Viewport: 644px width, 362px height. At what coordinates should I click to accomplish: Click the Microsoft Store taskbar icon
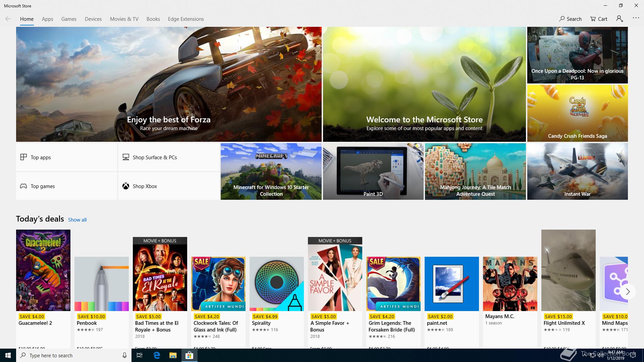[189, 355]
